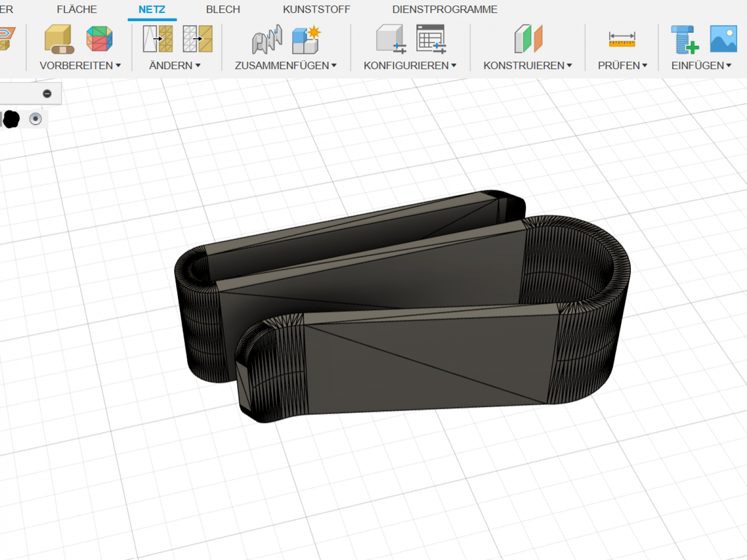The height and width of the screenshot is (560, 747).
Task: Click the second mesh-to-body icon in Ändern
Action: click(197, 39)
